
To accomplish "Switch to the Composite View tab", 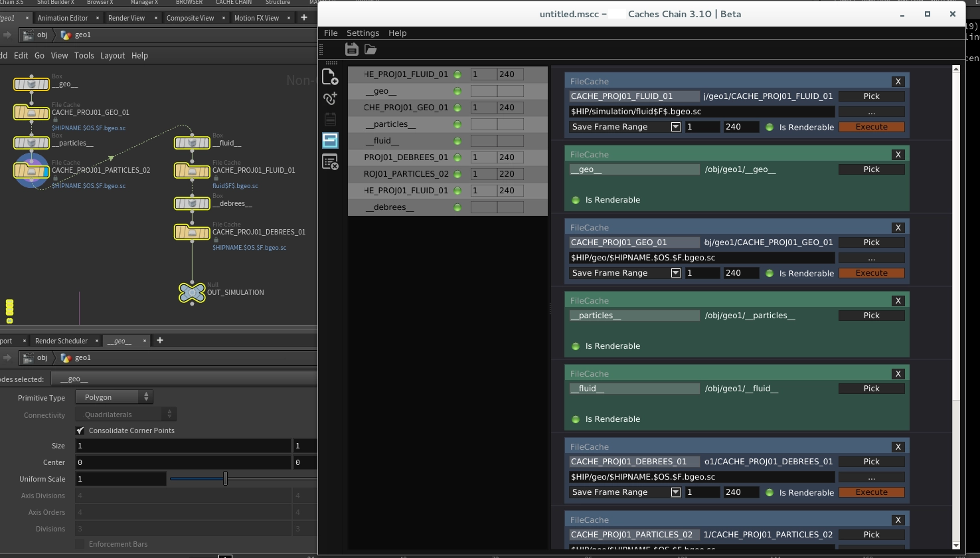I will click(190, 18).
